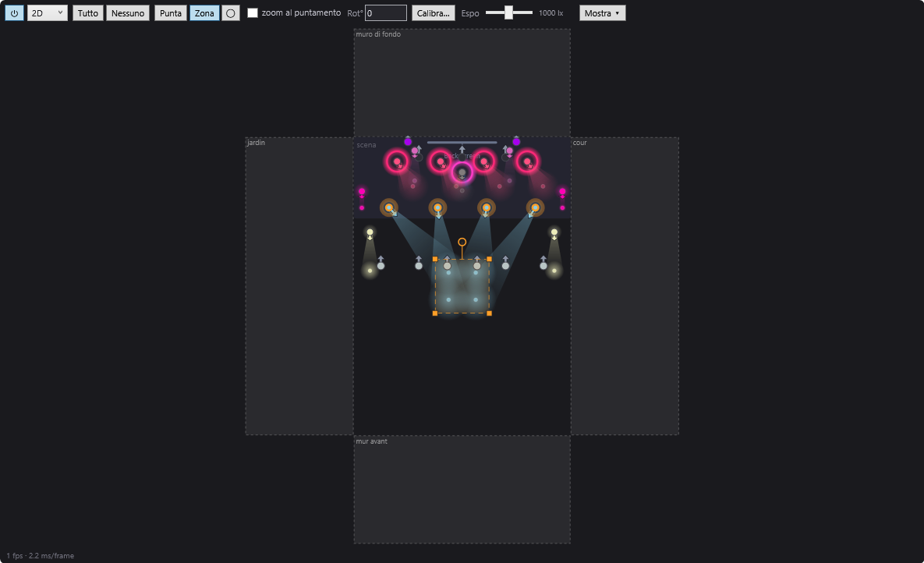Expand the Mostra dropdown menu
The height and width of the screenshot is (563, 924).
[602, 13]
